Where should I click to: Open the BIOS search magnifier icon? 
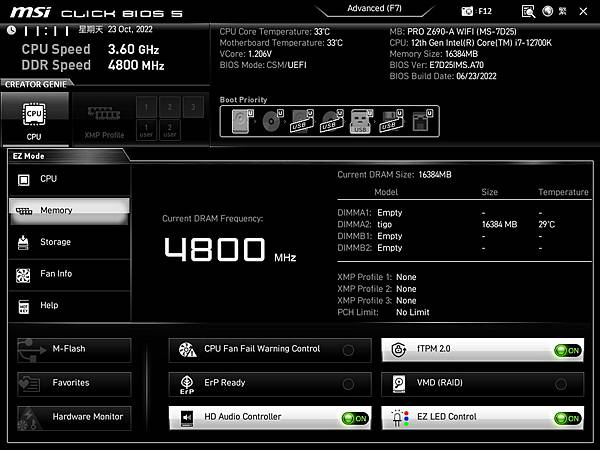(x=528, y=11)
